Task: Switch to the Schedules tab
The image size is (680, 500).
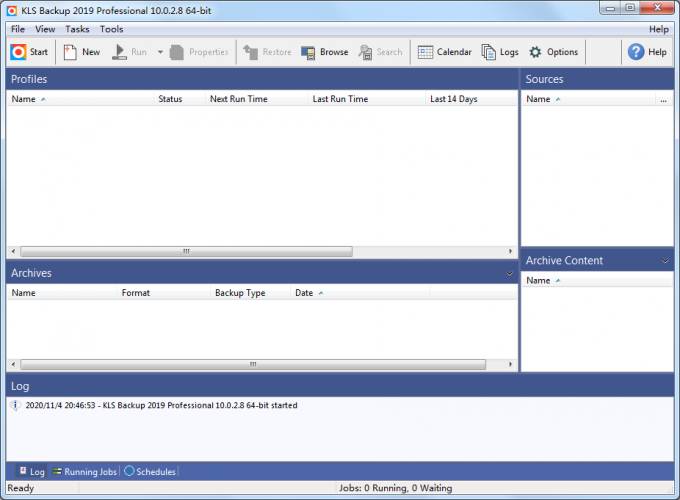Action: click(150, 471)
